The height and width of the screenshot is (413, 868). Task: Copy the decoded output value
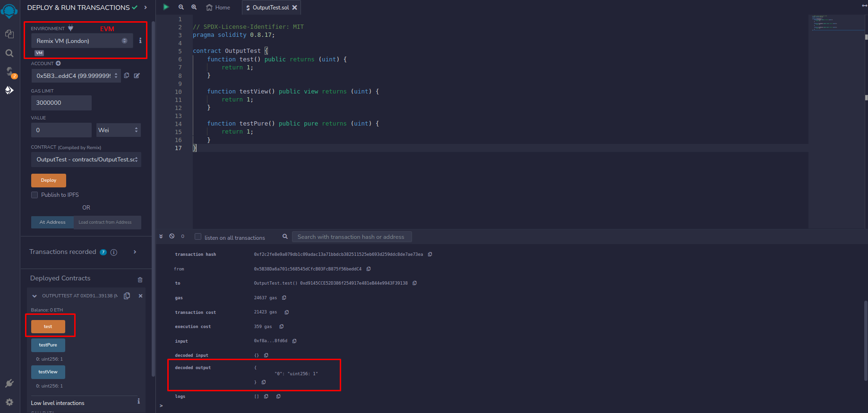264,382
